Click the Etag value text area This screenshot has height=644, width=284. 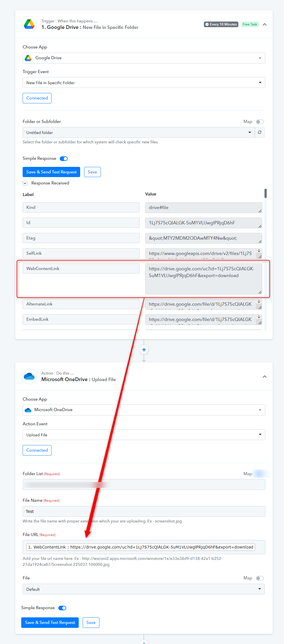click(204, 238)
